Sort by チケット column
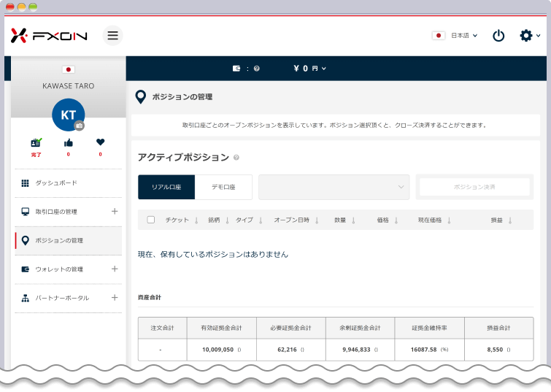Screen dimensions: 551x392 [182, 220]
